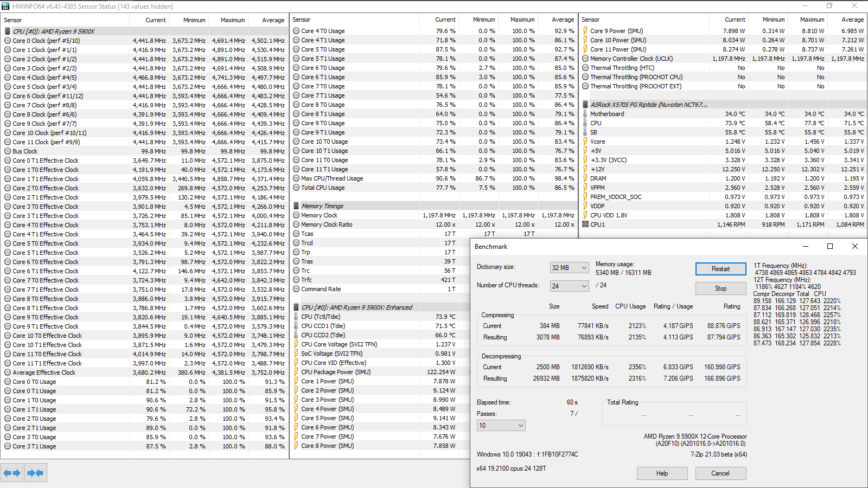Select the Core 10 T0 Usage row
This screenshot has height=488, width=868.
(x=433, y=142)
